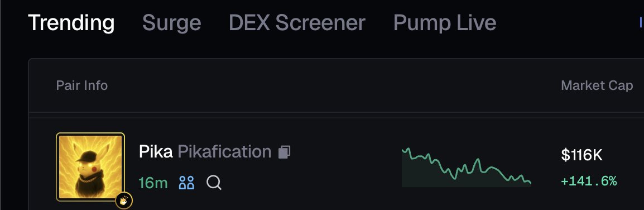The width and height of the screenshot is (644, 210).
Task: Click the $116K market cap value
Action: point(581,155)
